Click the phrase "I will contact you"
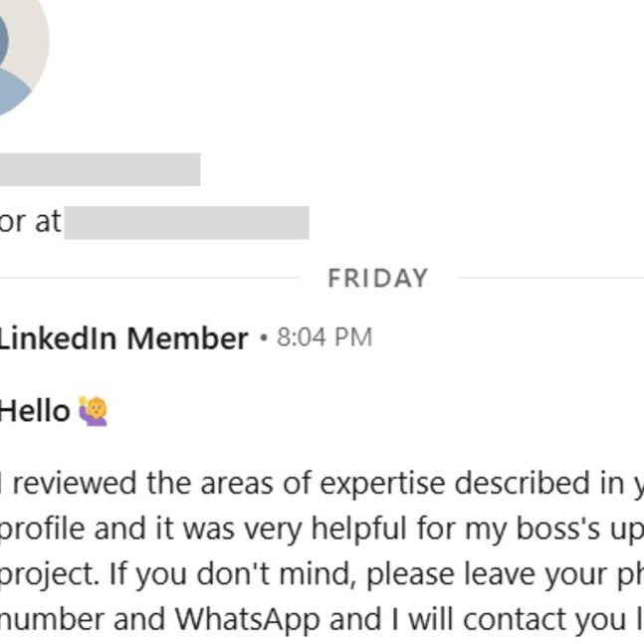This screenshot has height=644, width=644. click(513, 620)
